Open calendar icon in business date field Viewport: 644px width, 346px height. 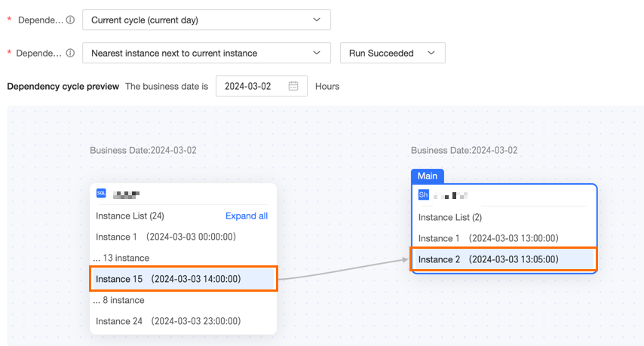pyautogui.click(x=293, y=86)
